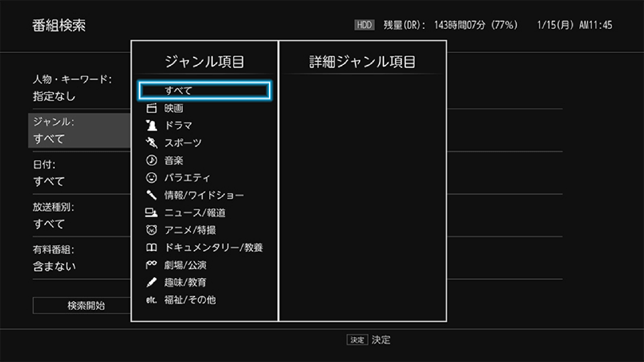Click the theater icon for 劇場/公演
Image resolution: width=644 pixels, height=362 pixels.
pyautogui.click(x=151, y=265)
